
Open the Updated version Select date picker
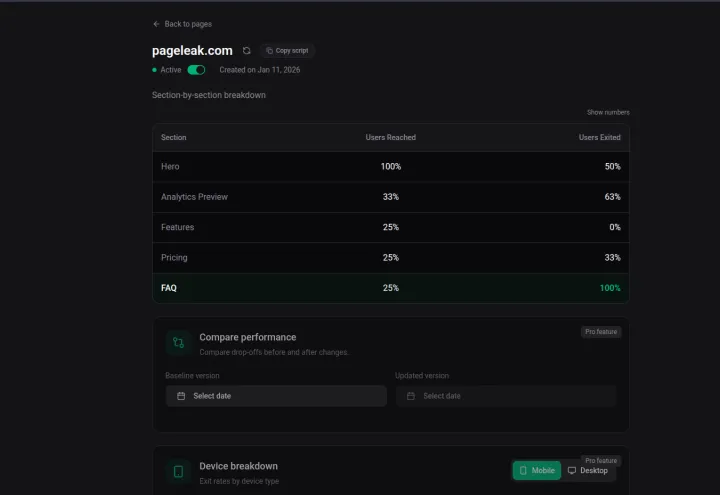point(506,396)
